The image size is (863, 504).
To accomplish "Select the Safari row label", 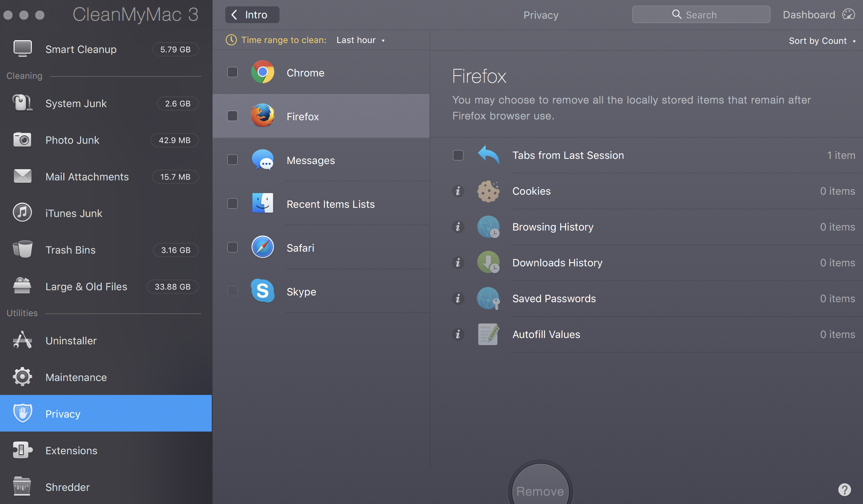I will click(x=301, y=248).
